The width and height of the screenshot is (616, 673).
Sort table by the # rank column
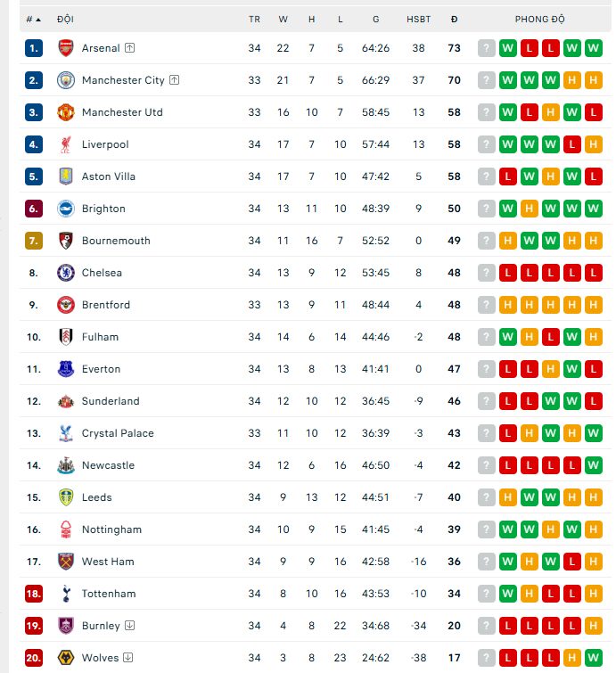(x=33, y=19)
